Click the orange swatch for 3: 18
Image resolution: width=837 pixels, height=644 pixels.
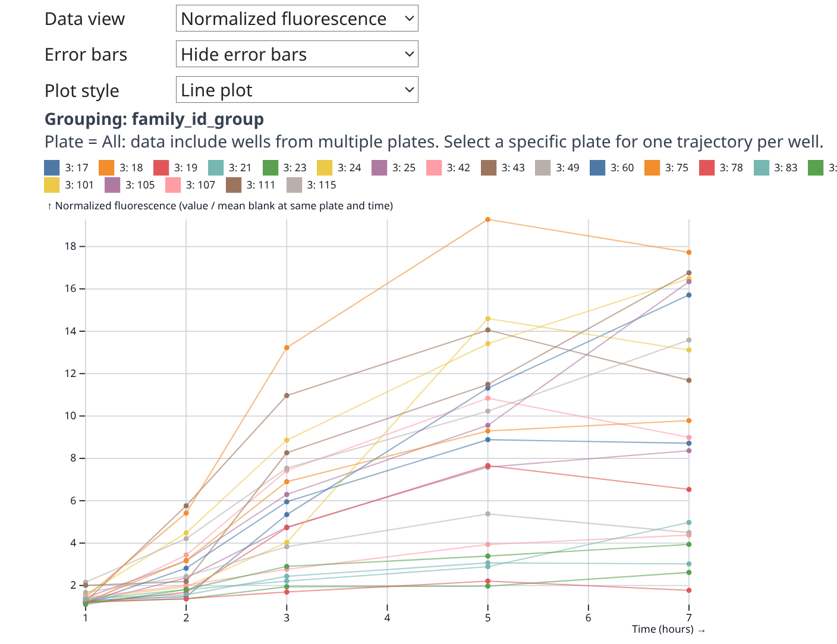coord(106,168)
